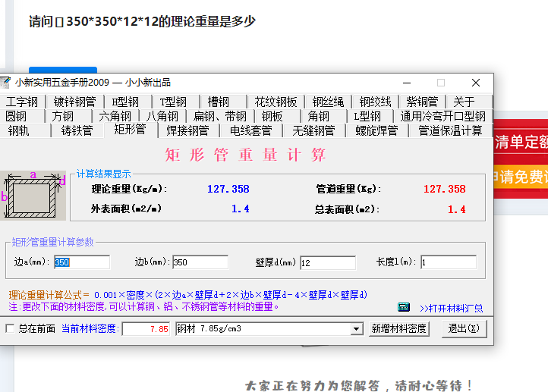Click the 退出(X) button

tap(464, 328)
